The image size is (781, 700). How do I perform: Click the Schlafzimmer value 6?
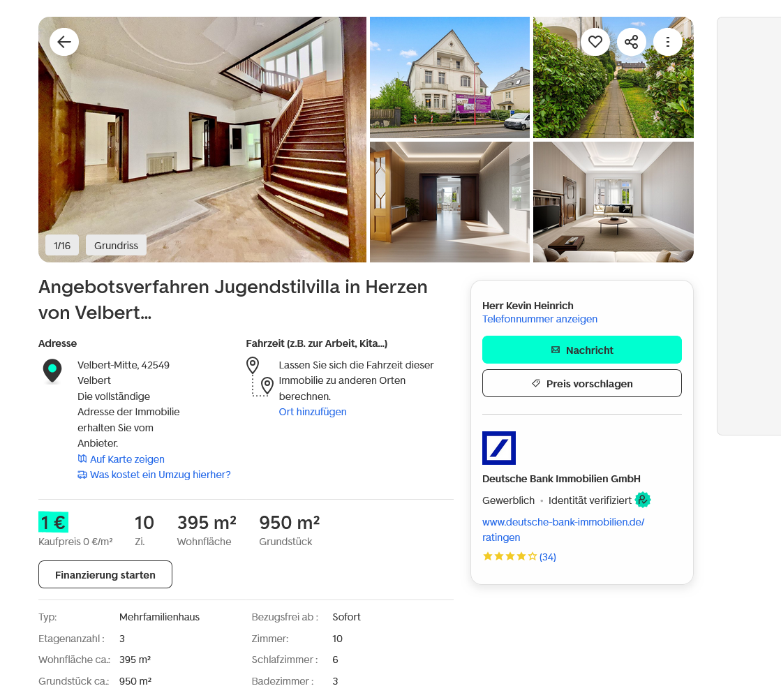pos(335,659)
